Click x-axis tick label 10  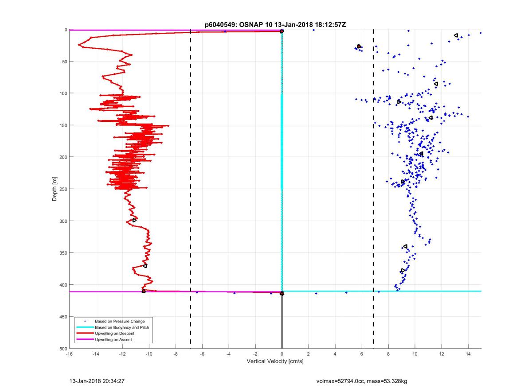click(415, 354)
